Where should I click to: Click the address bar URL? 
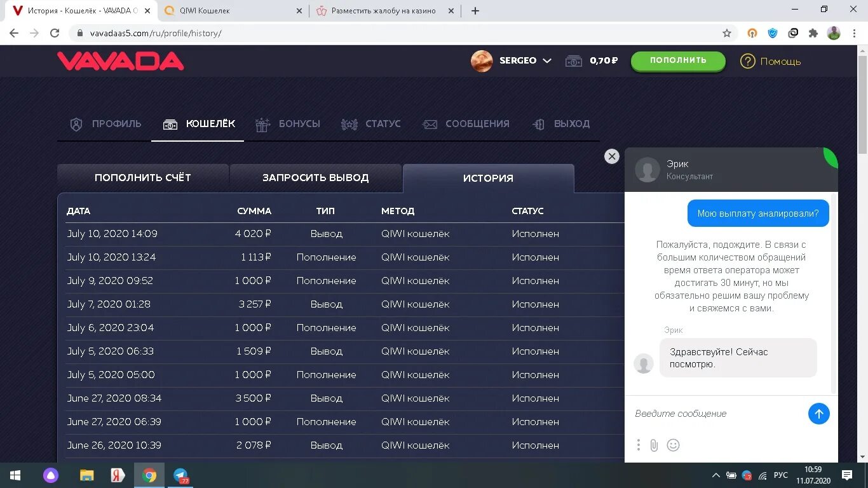(x=154, y=33)
